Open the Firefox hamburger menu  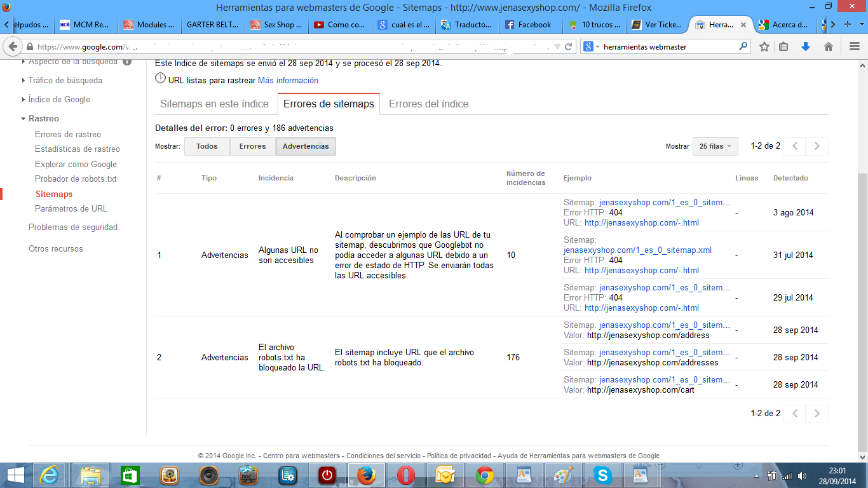point(854,46)
